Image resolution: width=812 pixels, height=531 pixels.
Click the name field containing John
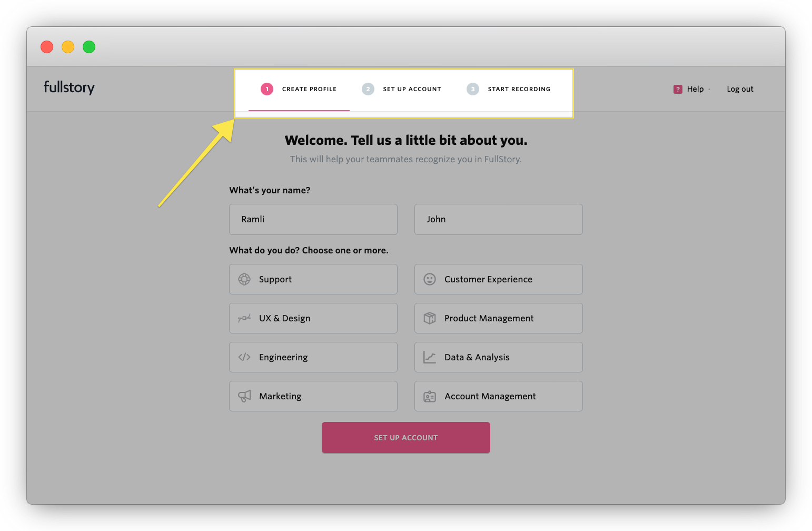pyautogui.click(x=498, y=219)
